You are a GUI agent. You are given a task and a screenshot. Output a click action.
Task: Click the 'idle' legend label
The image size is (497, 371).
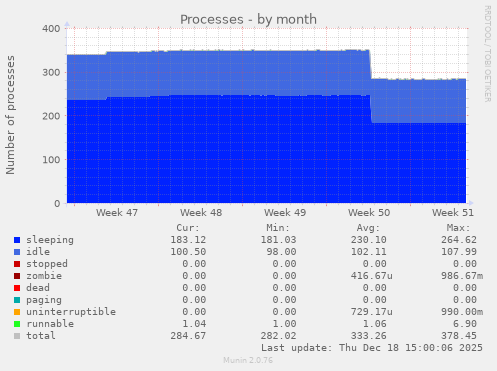point(38,252)
